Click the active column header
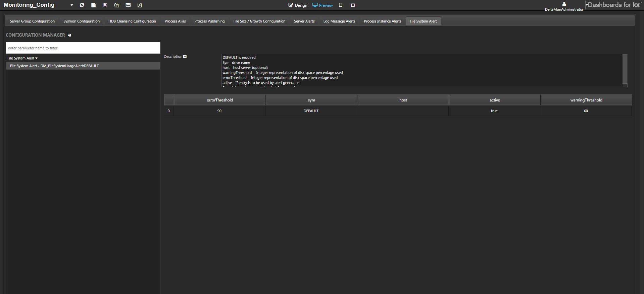 495,100
